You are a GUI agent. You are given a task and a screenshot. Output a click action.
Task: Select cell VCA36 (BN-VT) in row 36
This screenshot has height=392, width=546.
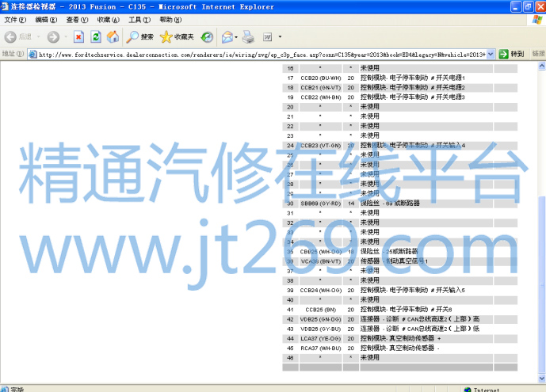click(x=321, y=261)
